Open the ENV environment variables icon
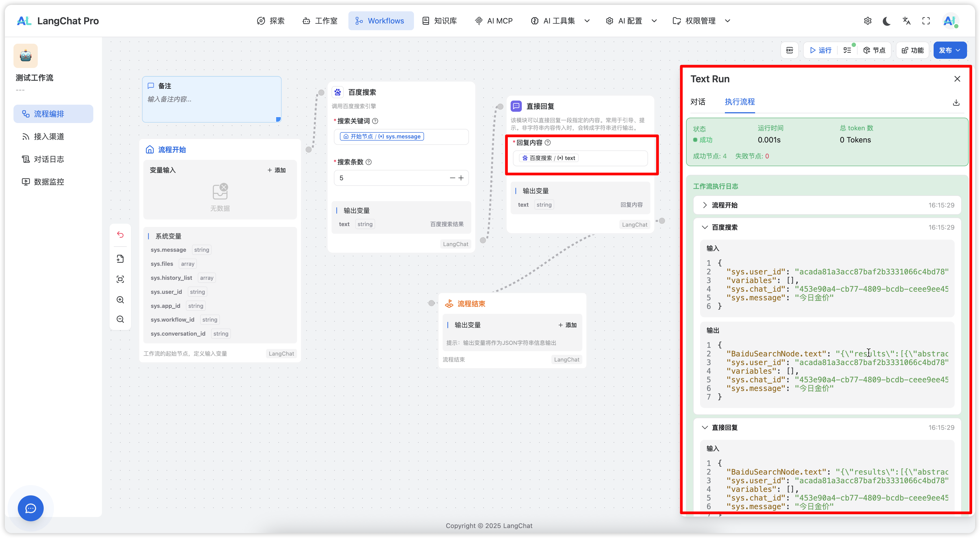Image resolution: width=980 pixels, height=538 pixels. [789, 50]
